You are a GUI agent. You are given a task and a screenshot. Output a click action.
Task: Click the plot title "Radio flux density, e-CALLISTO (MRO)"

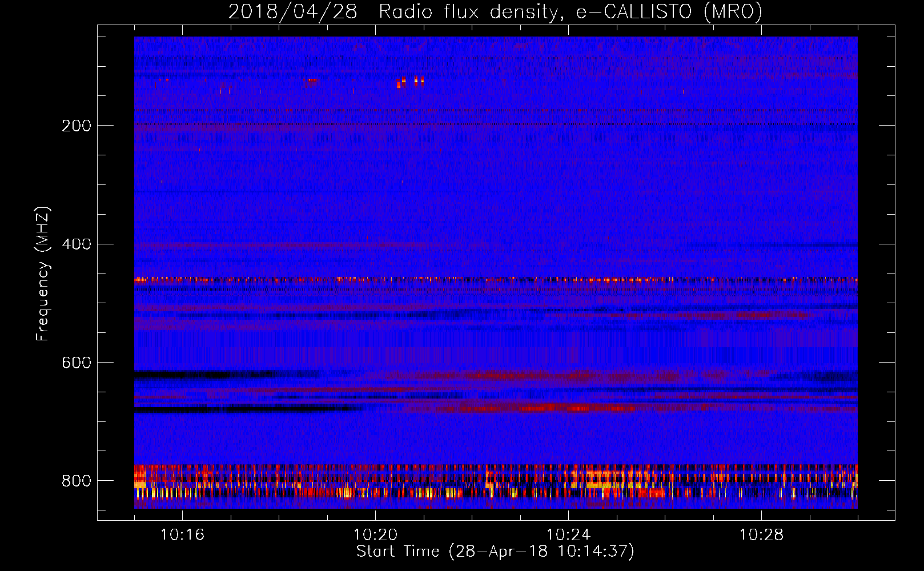point(571,12)
